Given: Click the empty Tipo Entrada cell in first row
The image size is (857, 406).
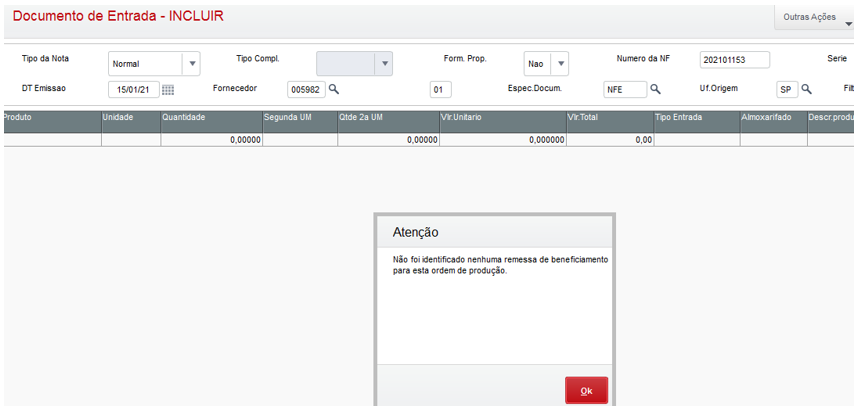Looking at the screenshot, I should point(697,140).
